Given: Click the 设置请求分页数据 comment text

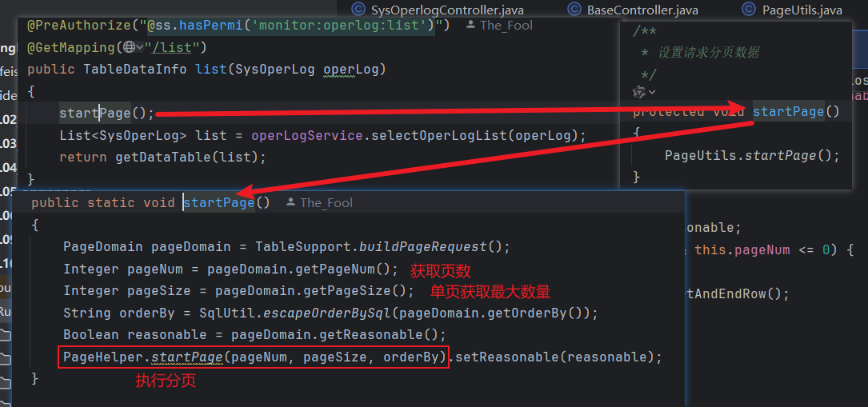Looking at the screenshot, I should 709,53.
